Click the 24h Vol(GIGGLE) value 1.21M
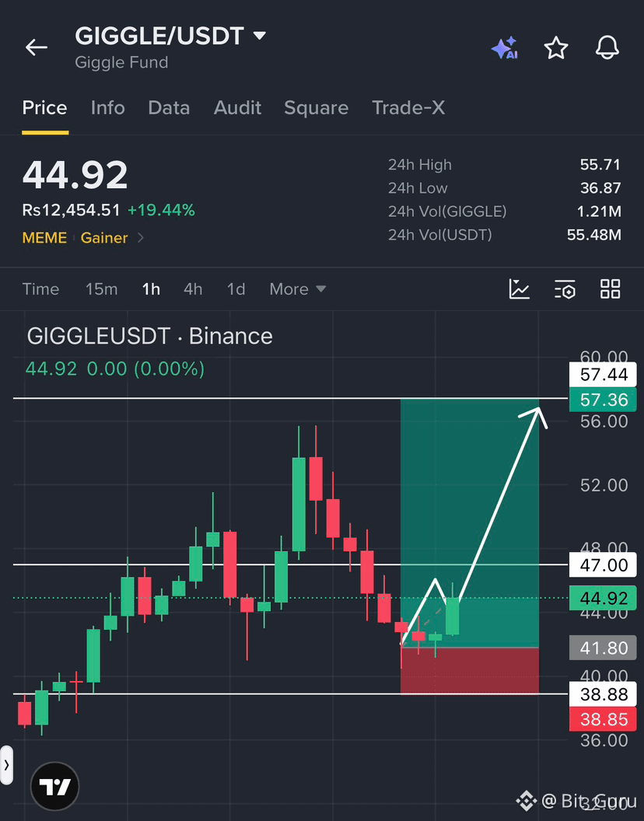 (599, 211)
